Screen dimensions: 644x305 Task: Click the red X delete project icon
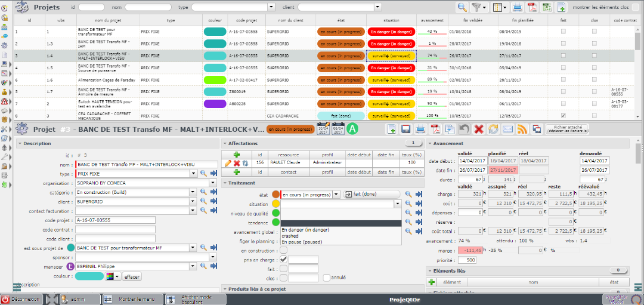(x=478, y=129)
